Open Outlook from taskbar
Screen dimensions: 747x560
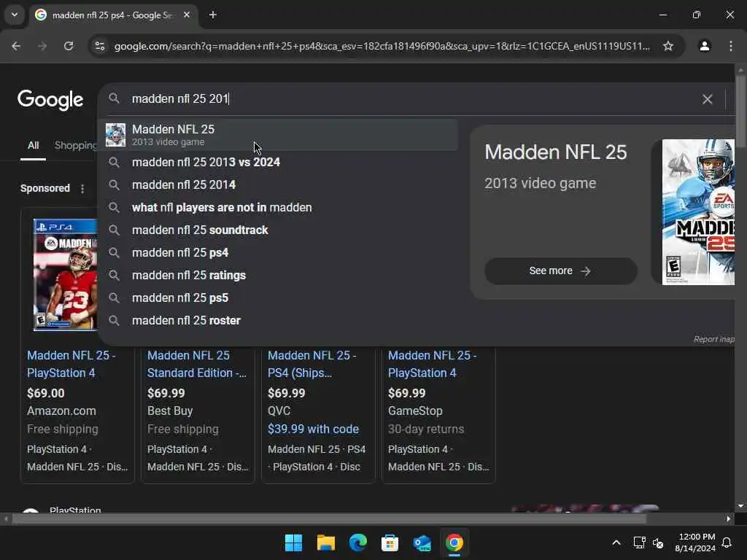pyautogui.click(x=422, y=542)
